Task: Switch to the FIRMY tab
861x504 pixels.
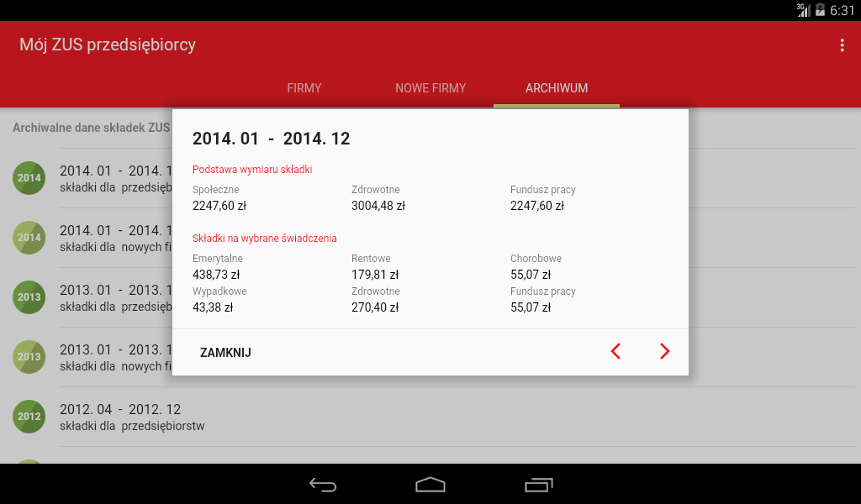Action: coord(304,88)
